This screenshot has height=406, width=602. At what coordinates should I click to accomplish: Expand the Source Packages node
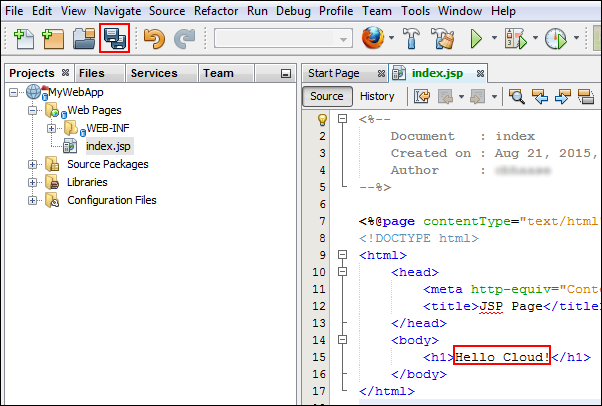tap(33, 164)
